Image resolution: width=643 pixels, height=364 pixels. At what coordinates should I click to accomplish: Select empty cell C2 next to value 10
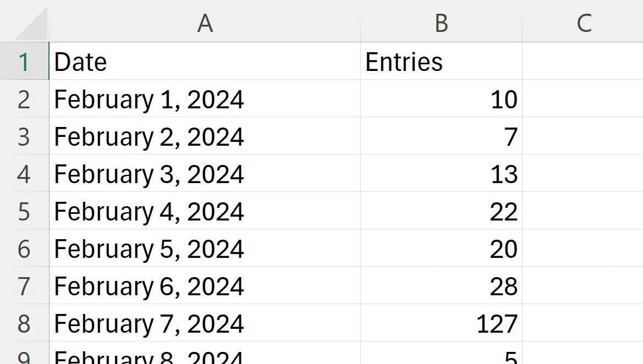[x=583, y=100]
